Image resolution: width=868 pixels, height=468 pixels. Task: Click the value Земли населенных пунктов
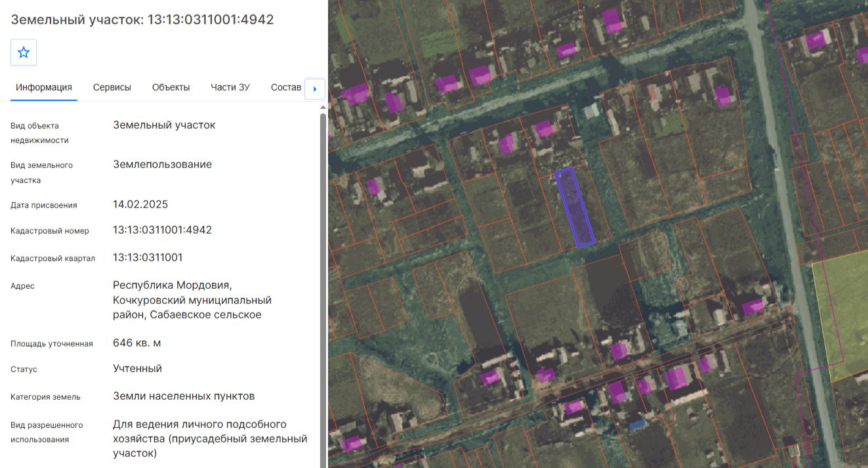click(184, 396)
